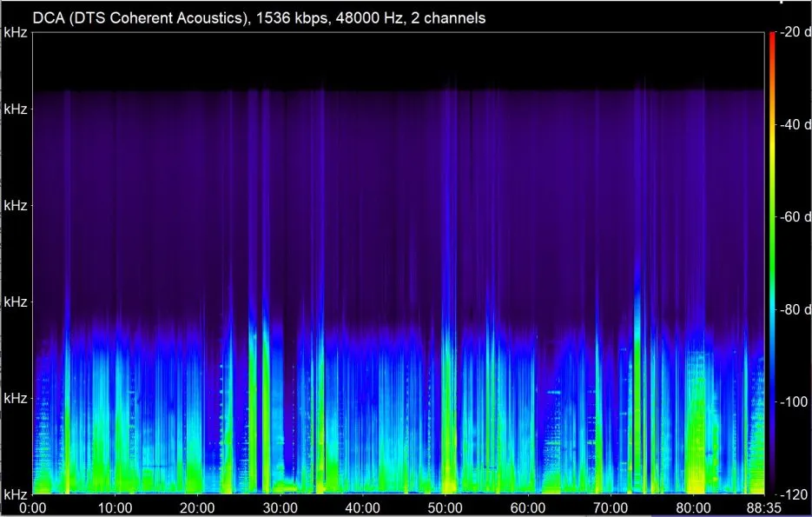Click the DCA codec info header text
Viewport: 812px width, 517px height.
tap(260, 17)
